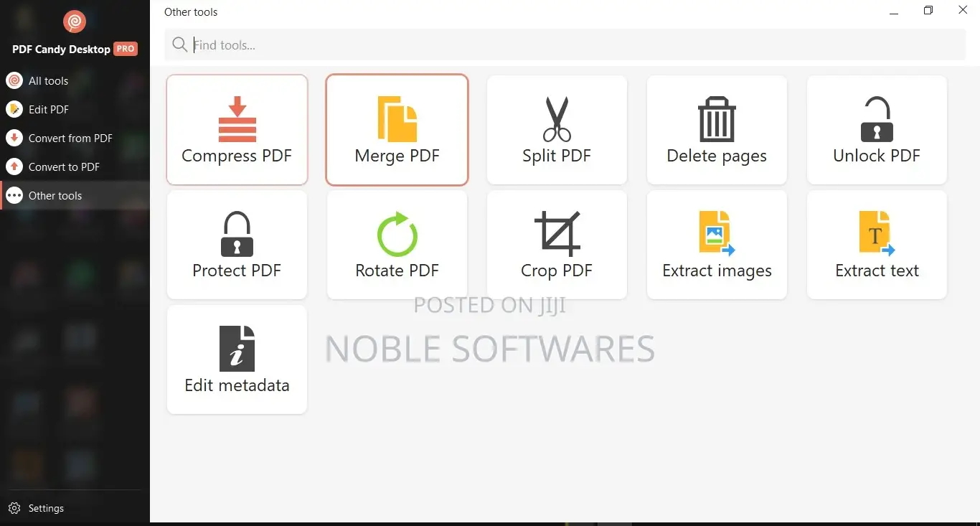
Task: Click the Other tools window heading
Action: click(x=191, y=12)
